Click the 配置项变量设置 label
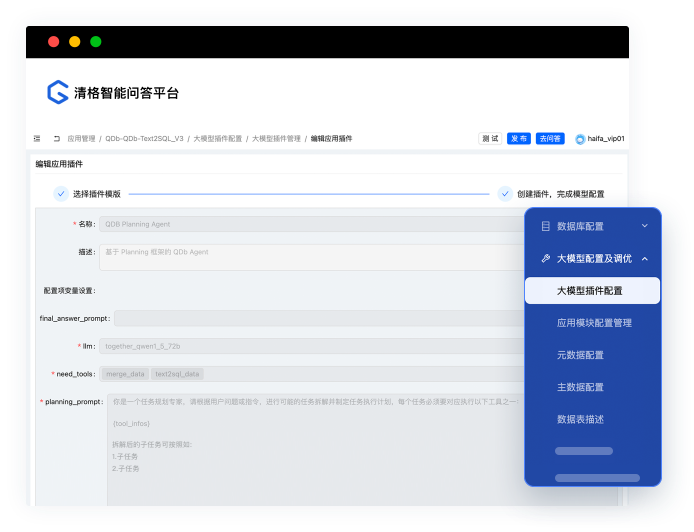Screen dimensions: 694x532 (69, 291)
